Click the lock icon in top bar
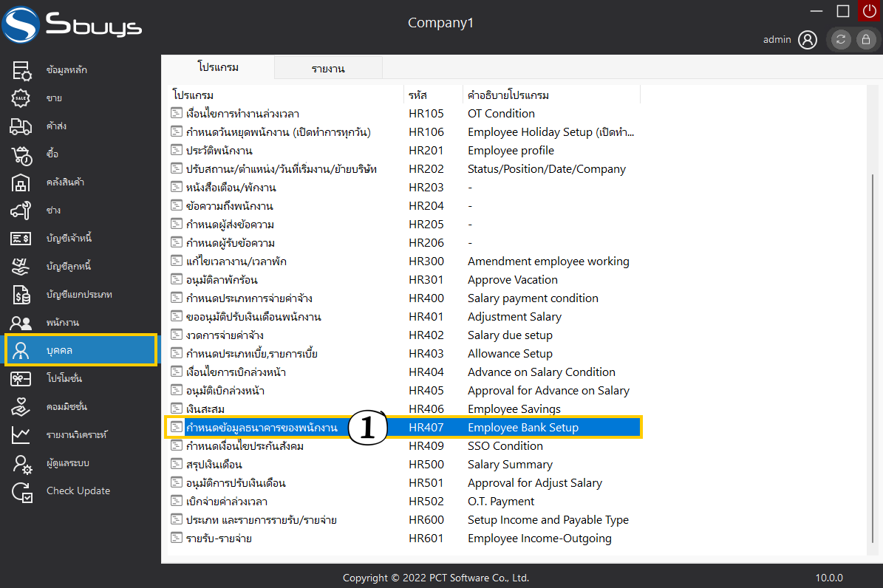The width and height of the screenshot is (883, 588). [x=865, y=40]
